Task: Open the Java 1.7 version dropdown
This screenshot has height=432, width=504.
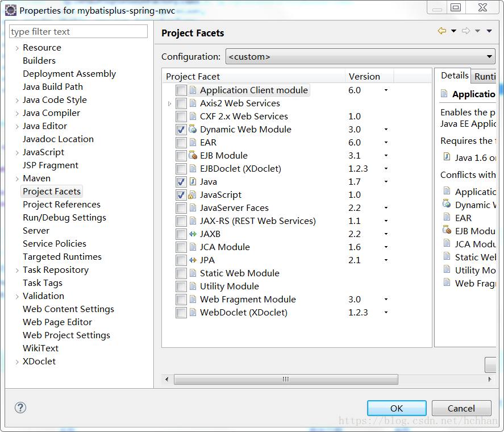Action: pyautogui.click(x=386, y=182)
